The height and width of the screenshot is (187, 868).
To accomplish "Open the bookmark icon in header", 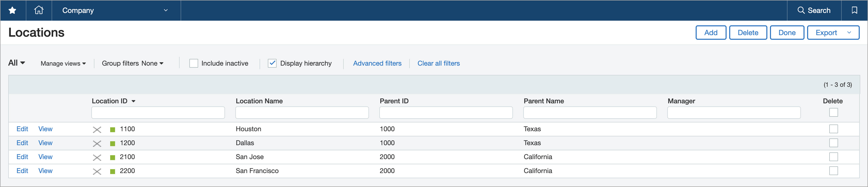I will point(854,10).
